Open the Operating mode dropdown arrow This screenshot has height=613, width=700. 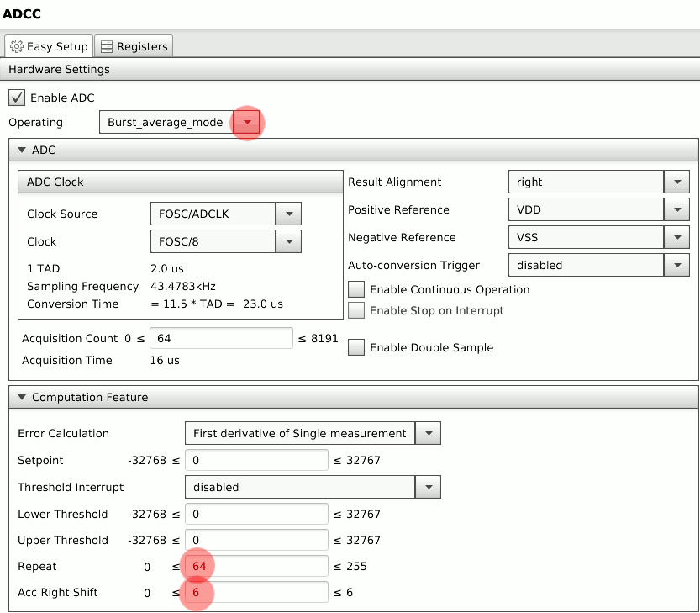(x=246, y=123)
